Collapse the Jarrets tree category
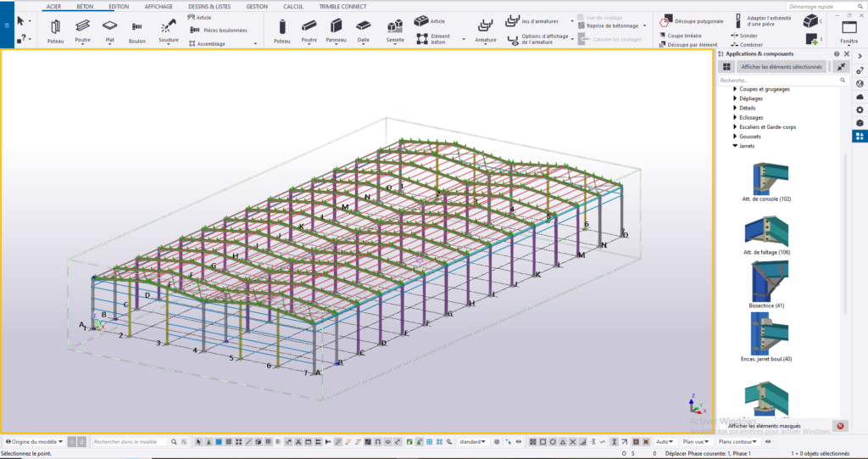The width and height of the screenshot is (868, 459). pos(735,146)
